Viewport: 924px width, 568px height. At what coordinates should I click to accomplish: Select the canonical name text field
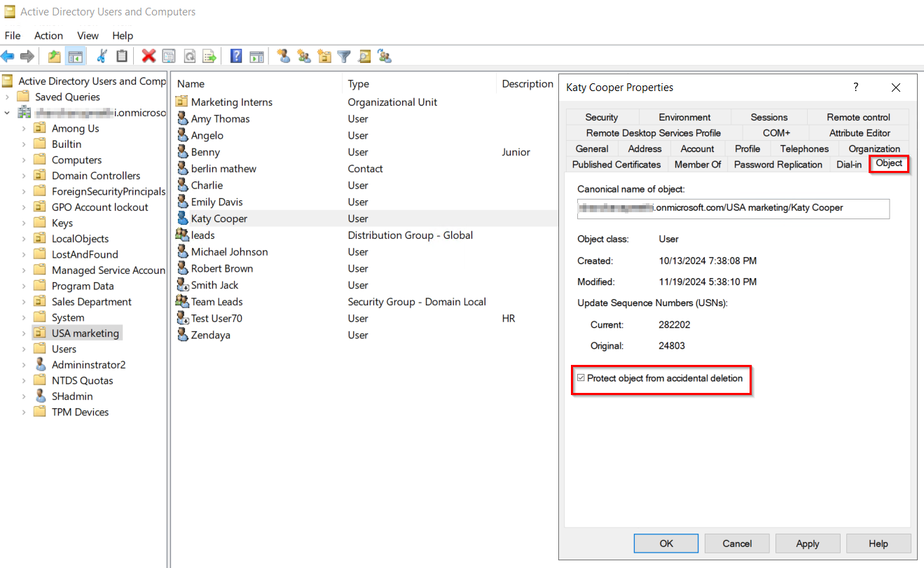point(733,209)
